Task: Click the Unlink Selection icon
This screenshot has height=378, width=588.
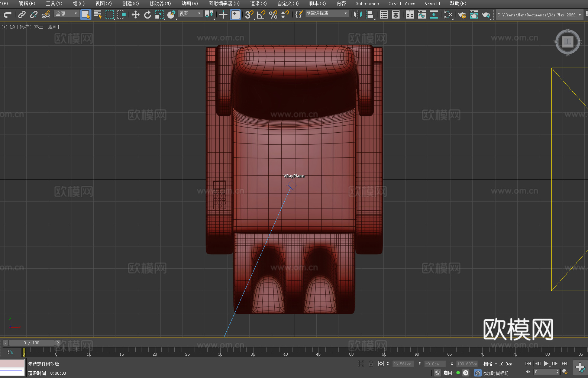Action: tap(34, 14)
